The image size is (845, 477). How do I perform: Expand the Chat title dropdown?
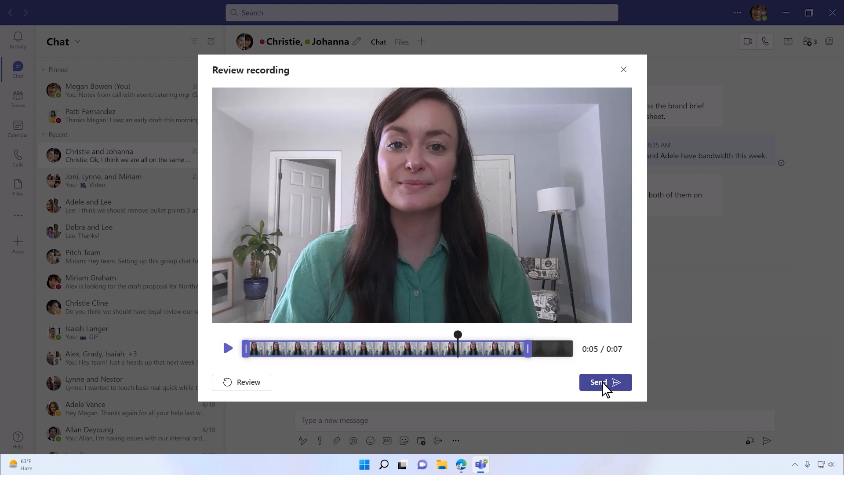point(77,42)
